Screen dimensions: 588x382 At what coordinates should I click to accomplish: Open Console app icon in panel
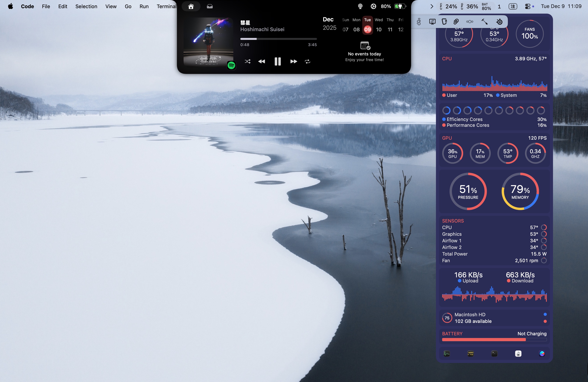point(470,354)
